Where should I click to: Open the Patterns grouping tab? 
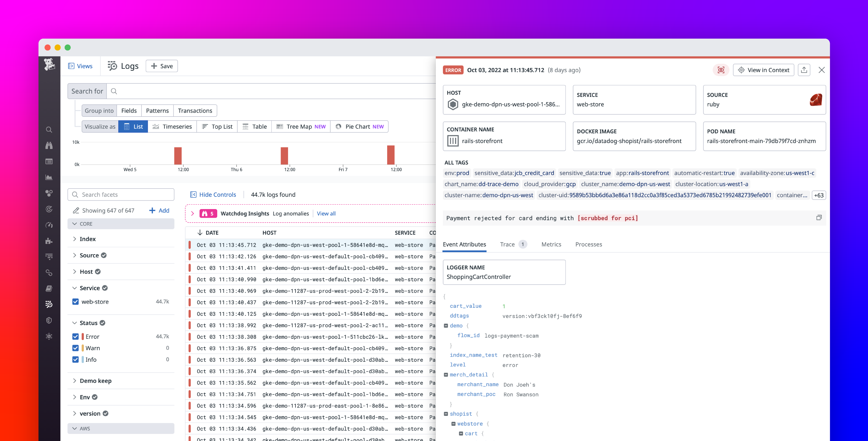click(157, 110)
